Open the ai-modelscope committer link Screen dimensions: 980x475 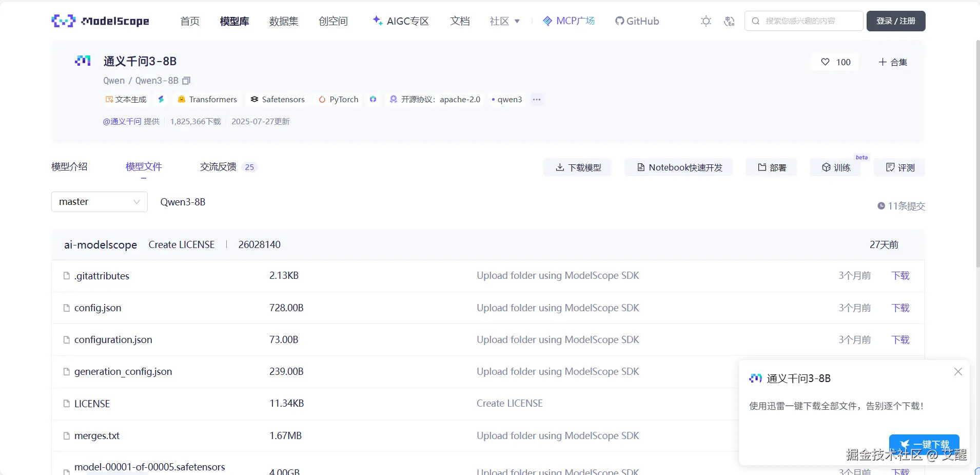pyautogui.click(x=101, y=245)
